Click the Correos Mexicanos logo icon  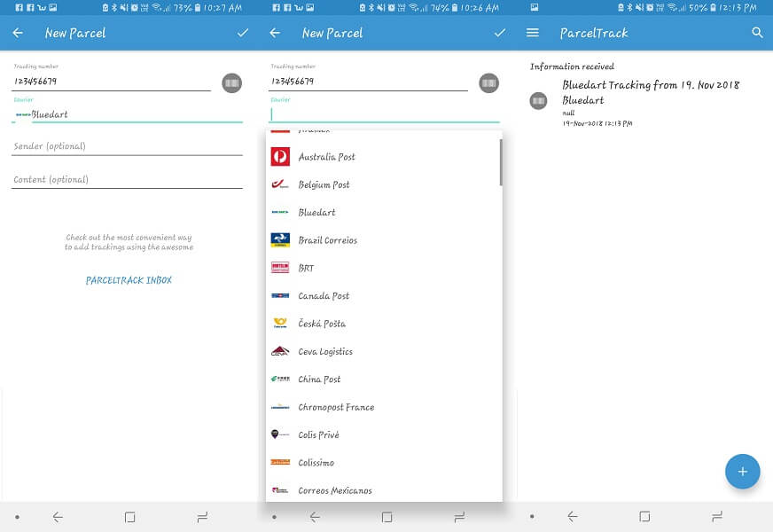pyautogui.click(x=280, y=490)
